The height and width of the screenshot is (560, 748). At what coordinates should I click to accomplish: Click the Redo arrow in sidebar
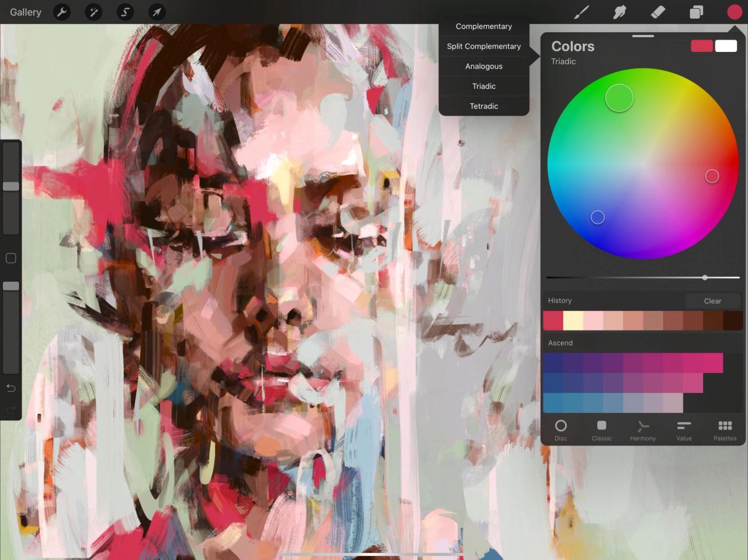(x=11, y=410)
